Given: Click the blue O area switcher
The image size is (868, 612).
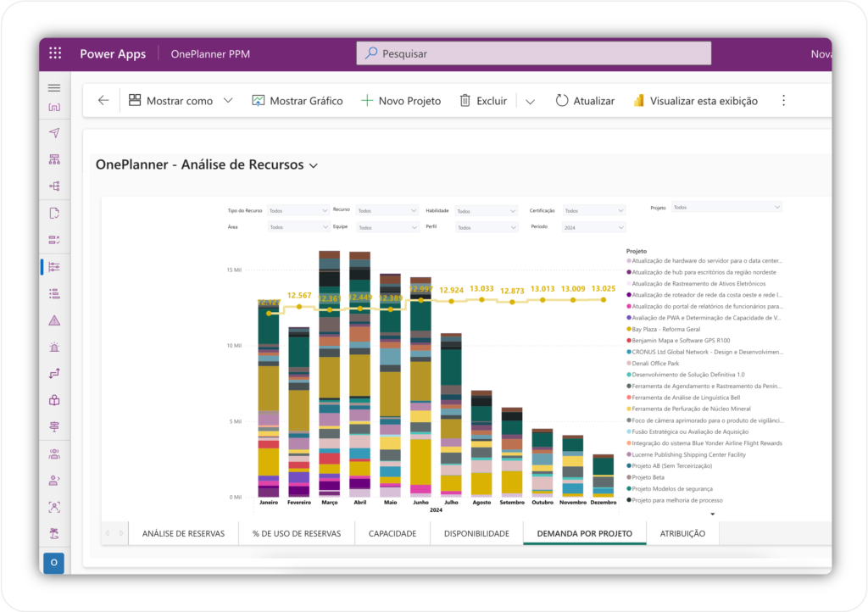Looking at the screenshot, I should point(53,563).
